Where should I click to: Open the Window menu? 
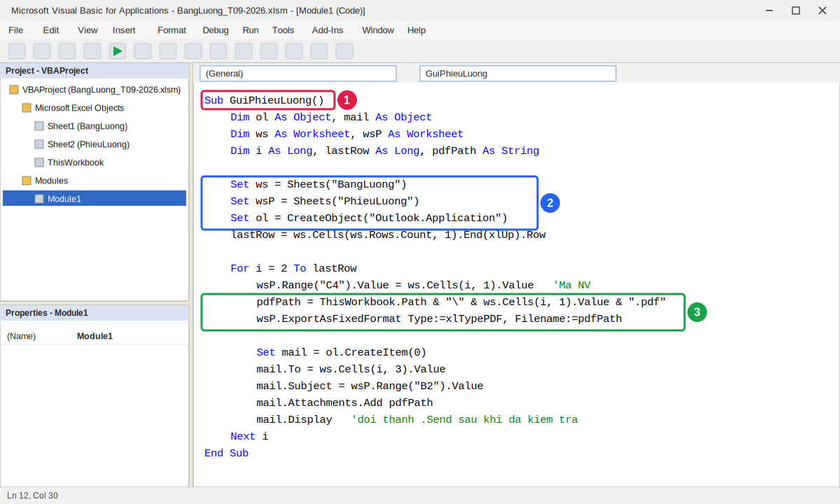tap(378, 30)
